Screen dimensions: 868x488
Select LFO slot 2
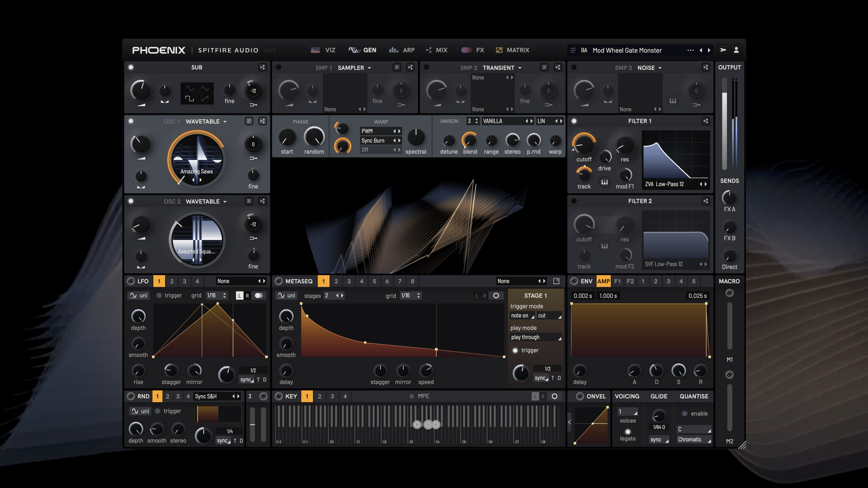point(172,281)
